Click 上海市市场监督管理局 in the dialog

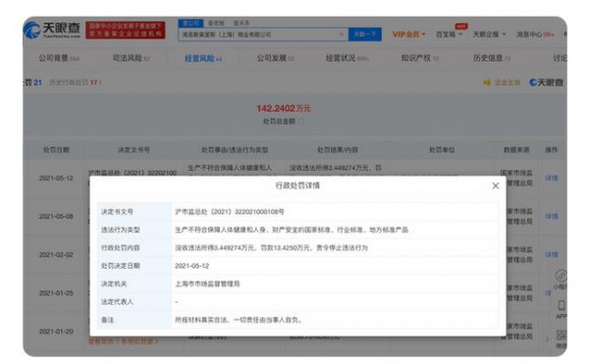point(207,284)
